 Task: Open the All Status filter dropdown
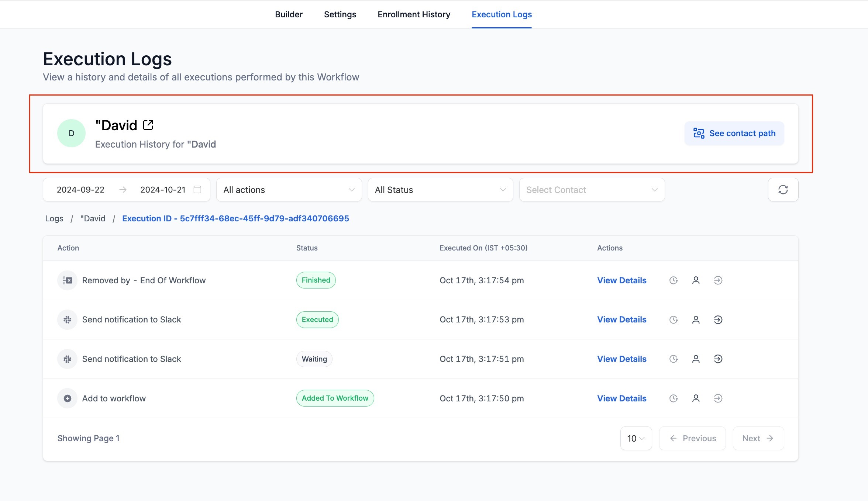pos(440,190)
